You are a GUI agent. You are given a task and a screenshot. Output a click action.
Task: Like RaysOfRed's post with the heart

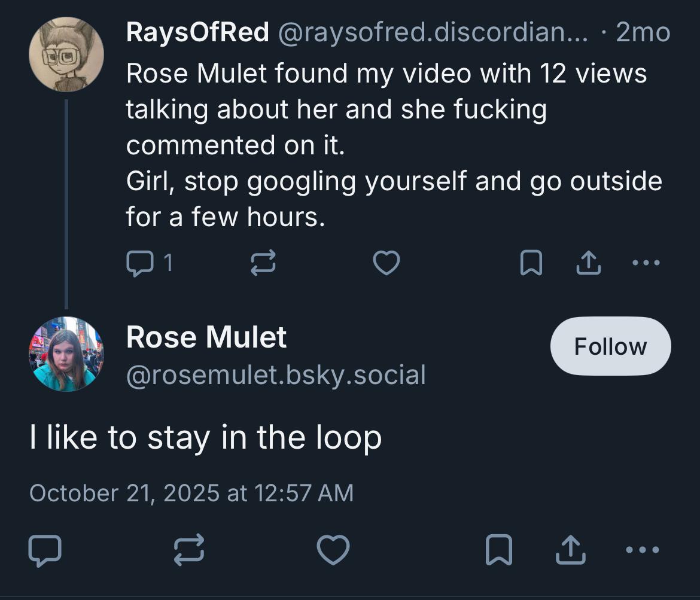coord(386,263)
